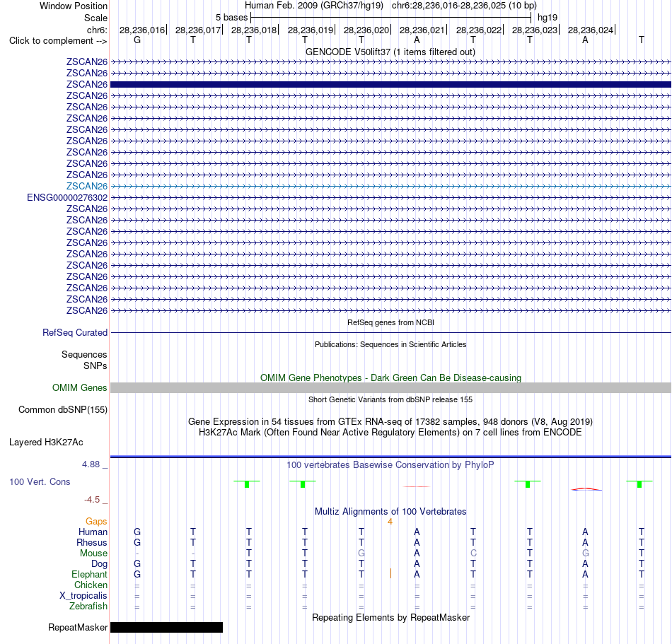The width and height of the screenshot is (672, 644).
Task: Click the -4.5 PhyloP lower scale value
Action: tap(92, 499)
